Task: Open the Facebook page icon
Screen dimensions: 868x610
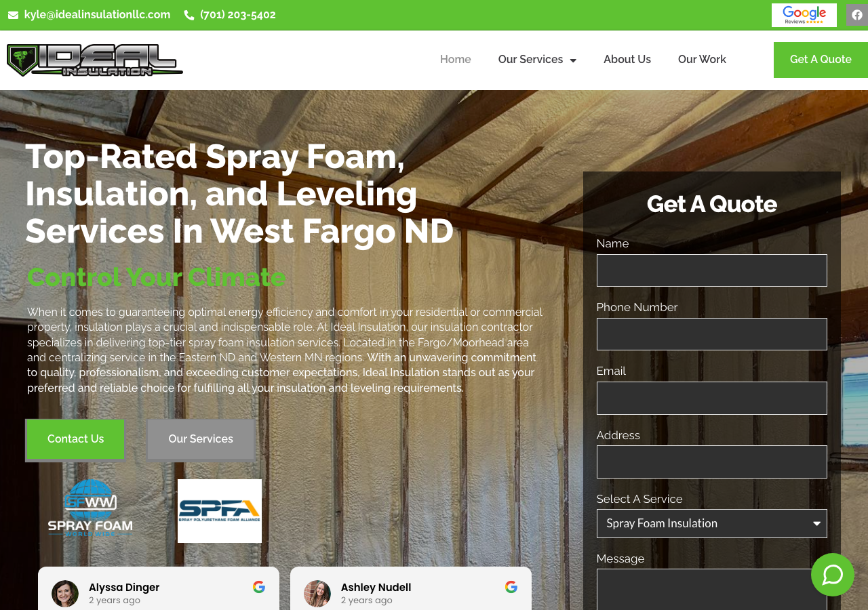Action: click(x=857, y=15)
